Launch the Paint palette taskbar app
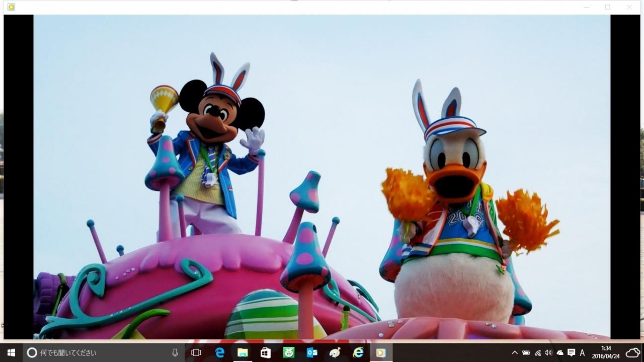This screenshot has height=362, width=644. click(x=335, y=353)
